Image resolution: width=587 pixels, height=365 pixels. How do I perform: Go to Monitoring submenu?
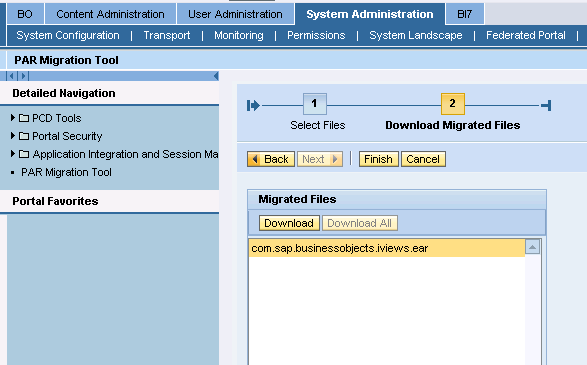coord(239,35)
